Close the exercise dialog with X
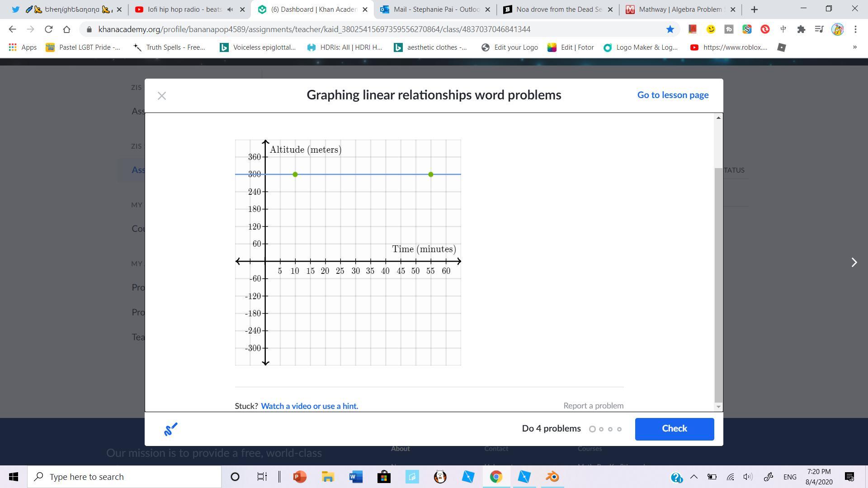 pyautogui.click(x=162, y=96)
